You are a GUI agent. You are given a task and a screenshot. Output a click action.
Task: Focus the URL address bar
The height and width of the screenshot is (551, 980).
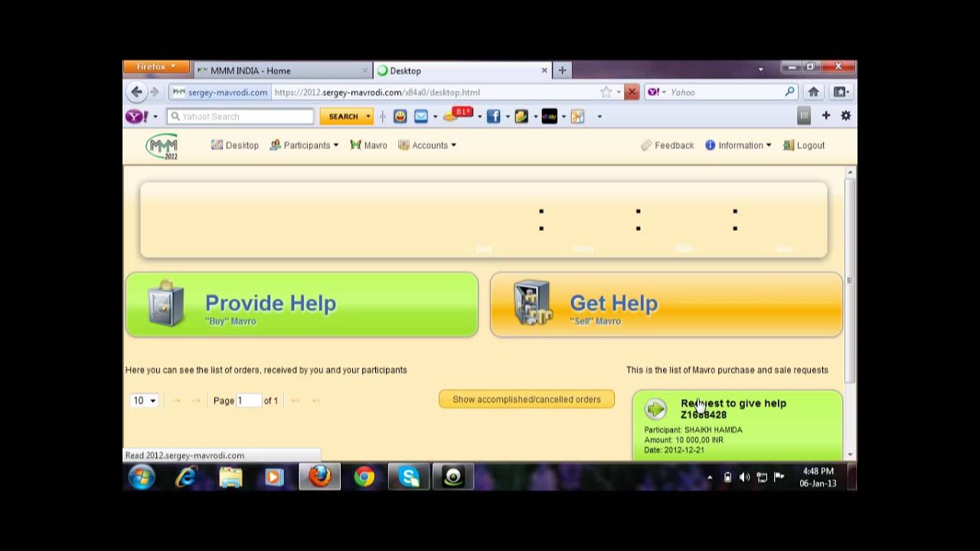click(x=435, y=93)
